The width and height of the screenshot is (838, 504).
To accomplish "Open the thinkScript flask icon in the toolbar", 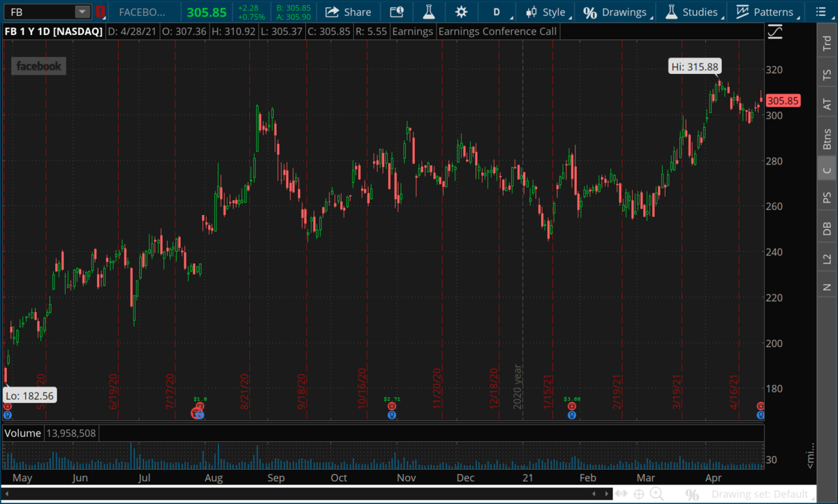I will point(429,12).
